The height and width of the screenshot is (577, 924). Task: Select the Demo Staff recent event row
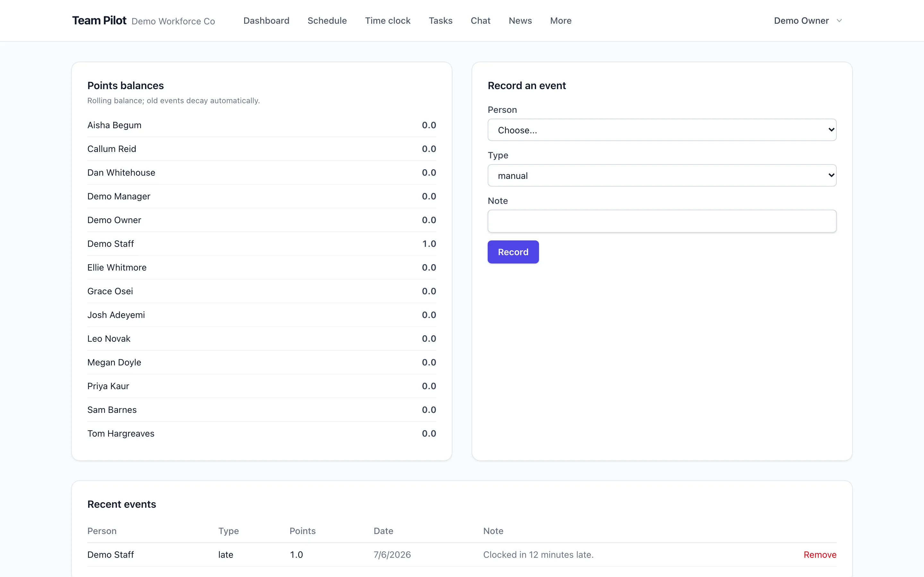pyautogui.click(x=462, y=555)
